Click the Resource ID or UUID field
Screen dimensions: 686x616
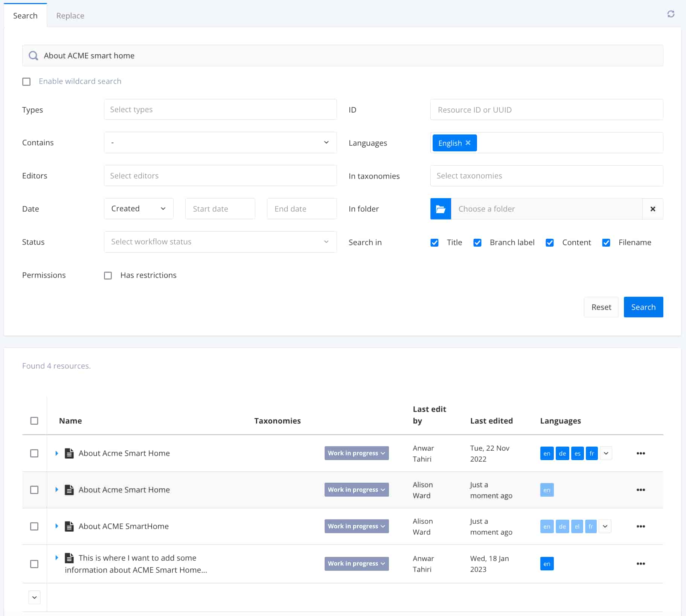tap(546, 110)
